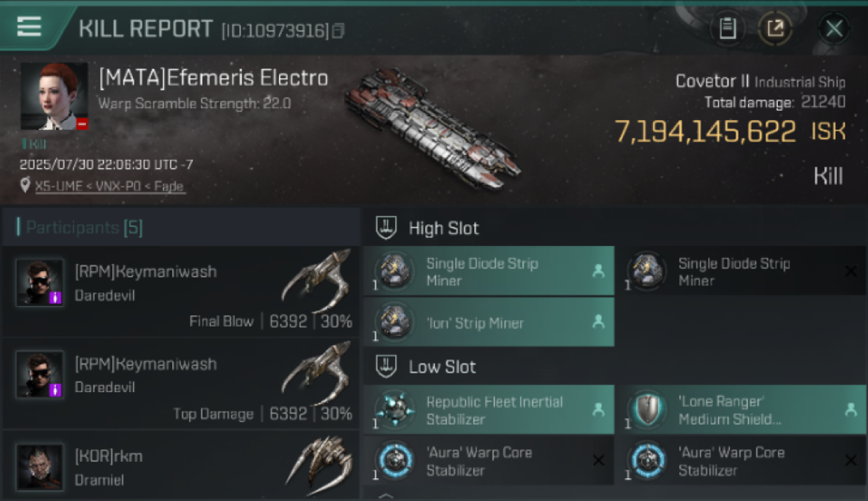
Task: Collapse the module list chevron
Action: click(386, 496)
